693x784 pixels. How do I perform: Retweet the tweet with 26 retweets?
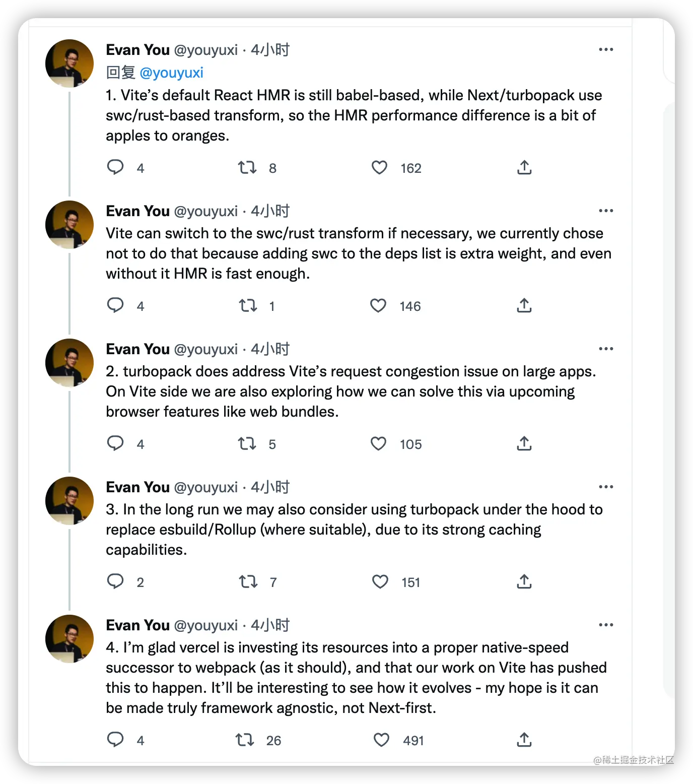(245, 740)
